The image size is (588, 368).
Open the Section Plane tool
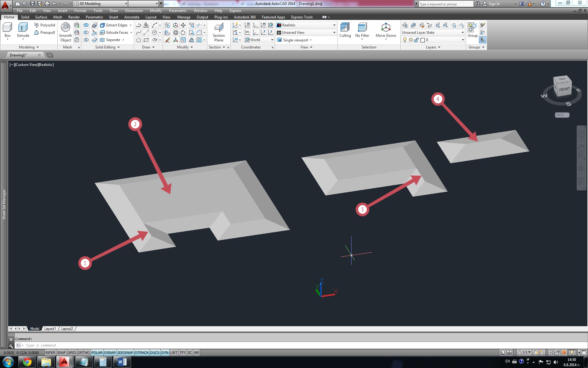pyautogui.click(x=219, y=32)
